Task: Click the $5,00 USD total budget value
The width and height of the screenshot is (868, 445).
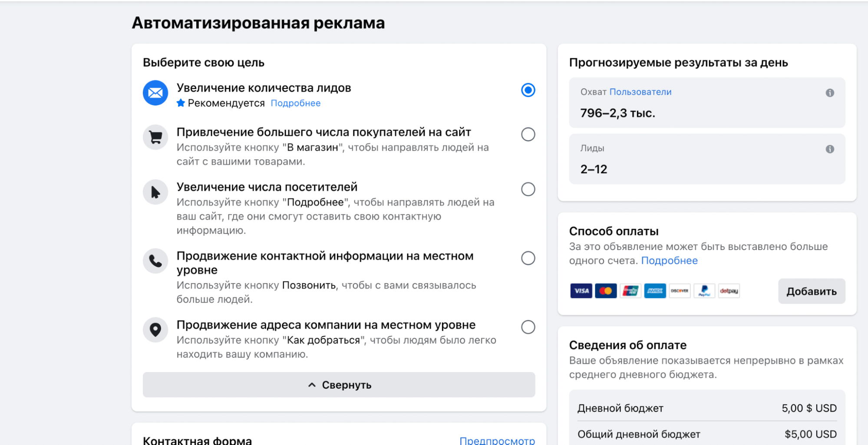Action: point(810,434)
